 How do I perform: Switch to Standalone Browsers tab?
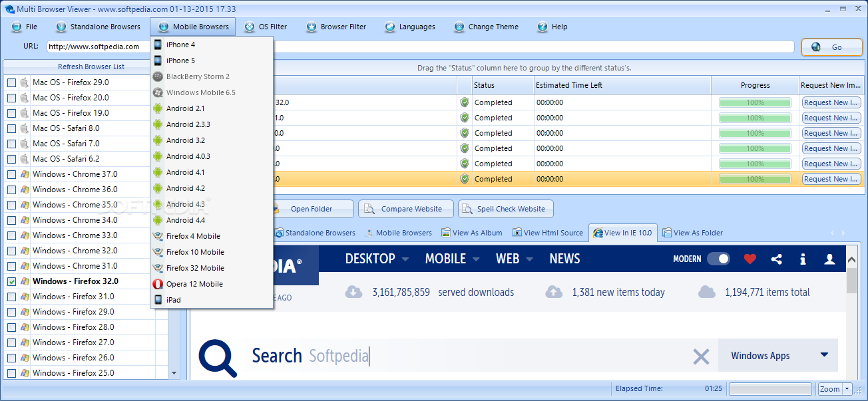(316, 233)
